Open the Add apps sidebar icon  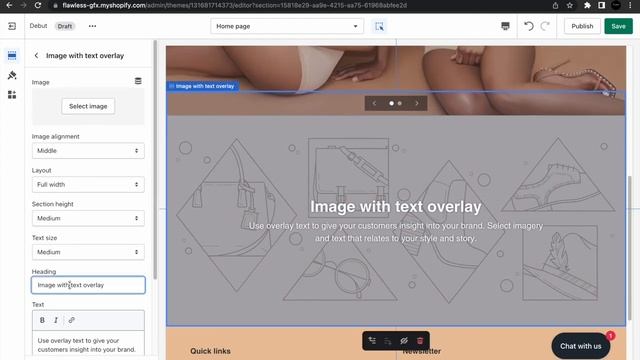[x=12, y=95]
